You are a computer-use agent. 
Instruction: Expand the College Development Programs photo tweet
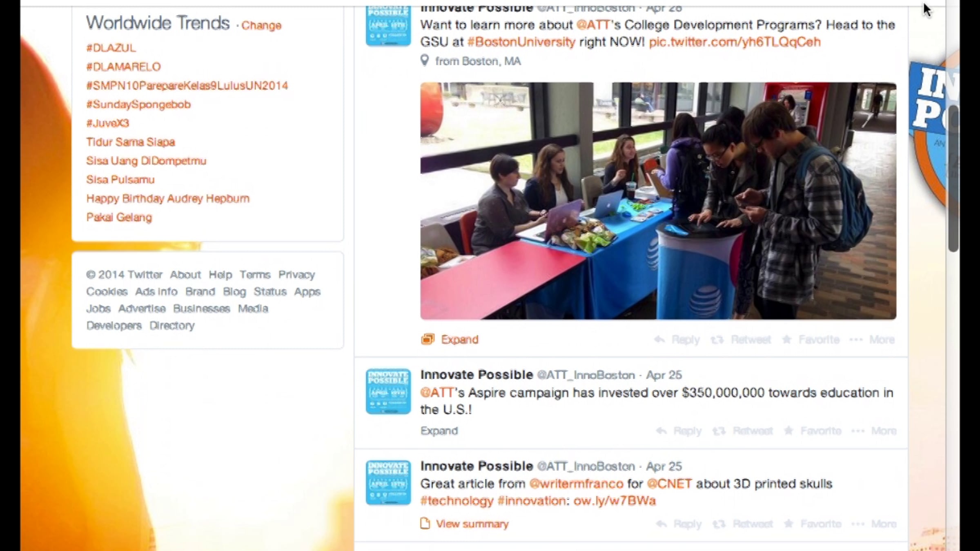pos(459,339)
